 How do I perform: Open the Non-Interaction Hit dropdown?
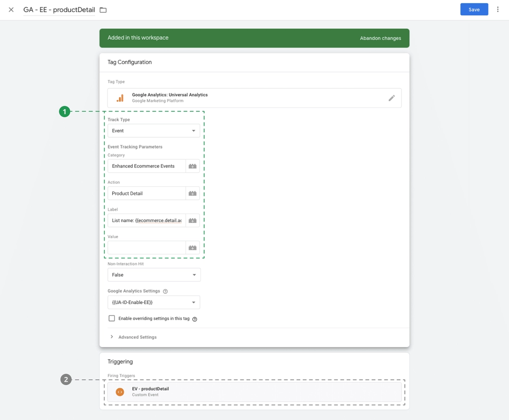coord(154,275)
